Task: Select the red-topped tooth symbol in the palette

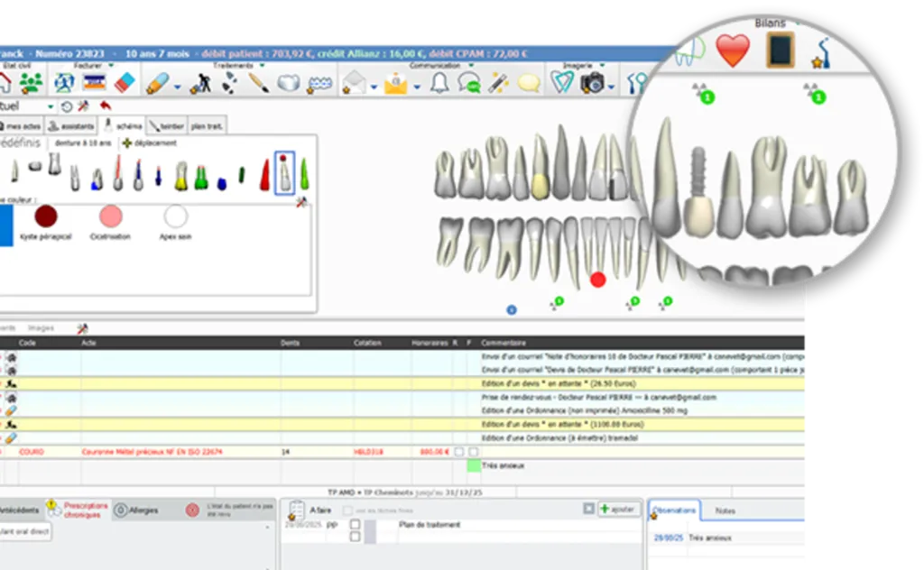Action: click(282, 171)
